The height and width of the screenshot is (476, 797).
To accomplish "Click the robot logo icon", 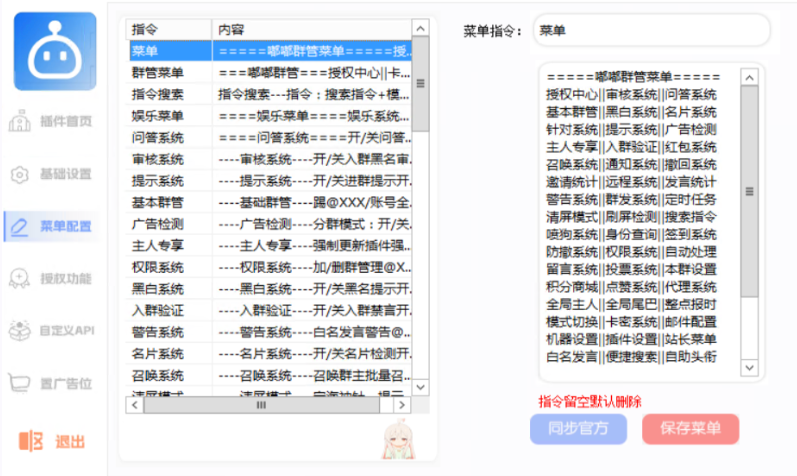I will (x=55, y=51).
